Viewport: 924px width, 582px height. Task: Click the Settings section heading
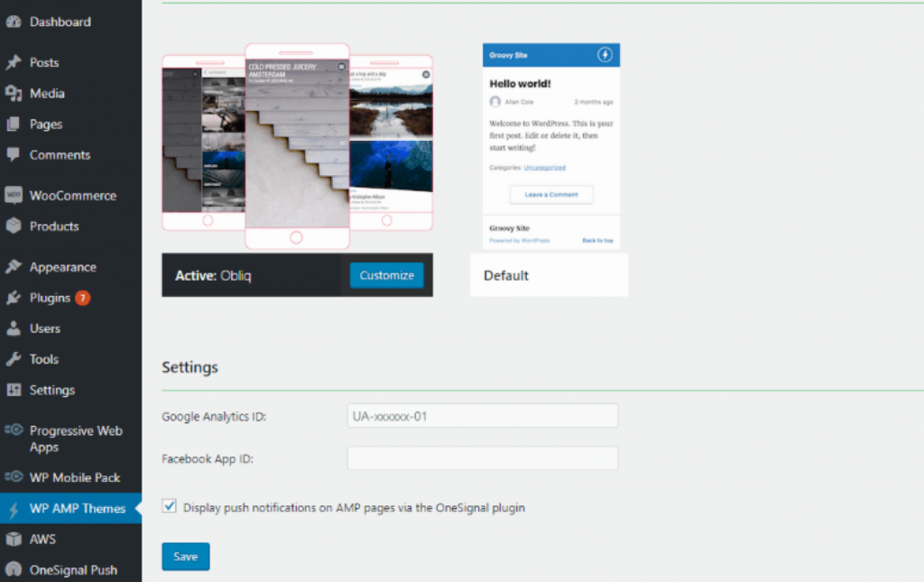(189, 367)
